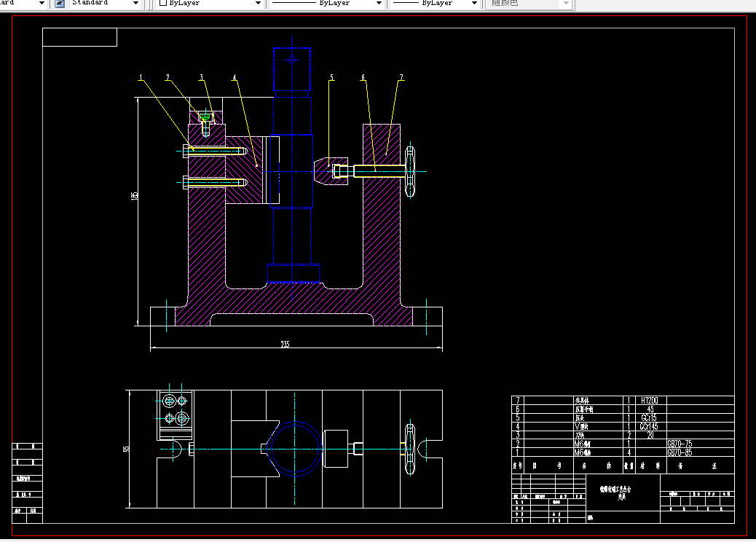Image resolution: width=756 pixels, height=542 pixels.
Task: Click the white ByLayer color swatch box
Action: coord(163,3)
